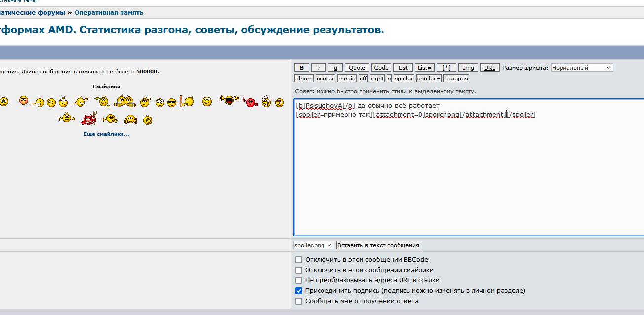
Task: Apply italic with the i button
Action: 319,68
